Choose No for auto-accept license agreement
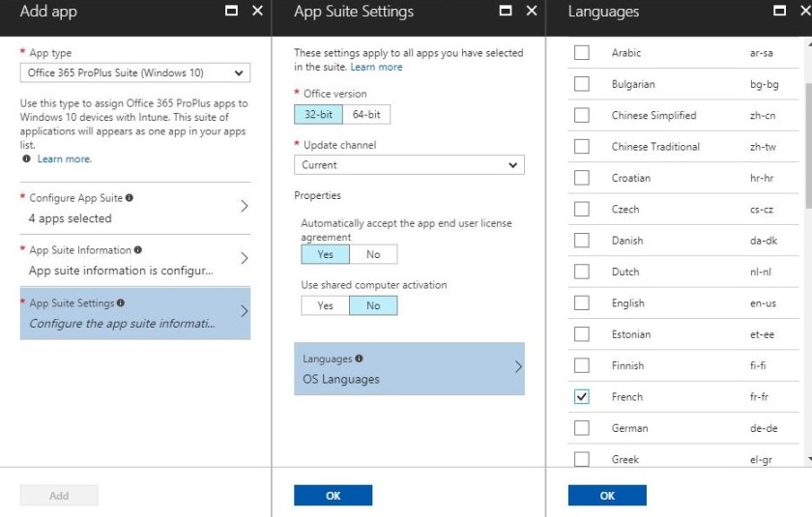Screen dimensions: 812x517 (373, 254)
